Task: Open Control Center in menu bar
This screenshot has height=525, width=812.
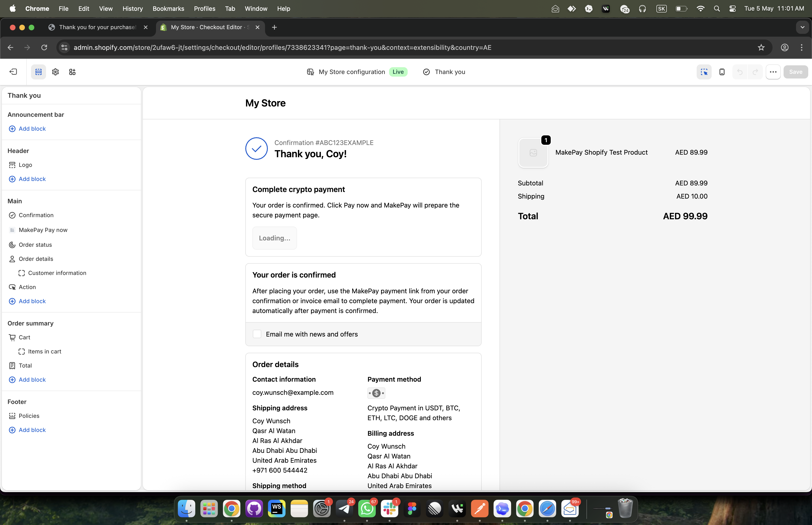Action: click(x=733, y=8)
